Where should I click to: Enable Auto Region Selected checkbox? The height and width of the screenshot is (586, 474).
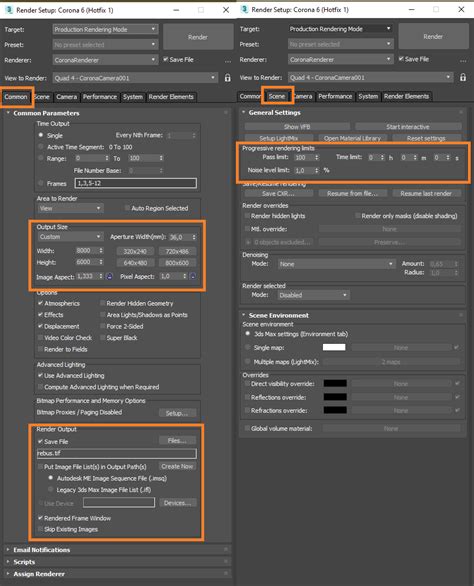tap(127, 208)
